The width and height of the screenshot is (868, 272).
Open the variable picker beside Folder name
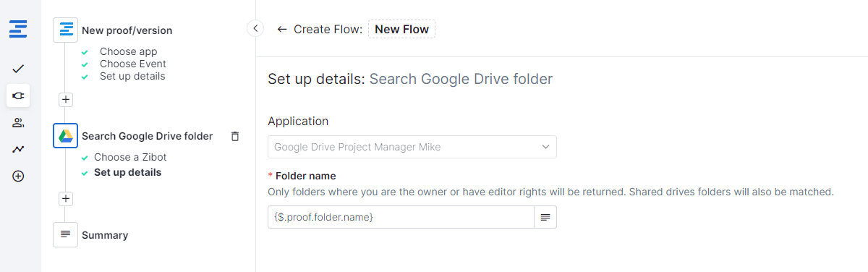545,217
